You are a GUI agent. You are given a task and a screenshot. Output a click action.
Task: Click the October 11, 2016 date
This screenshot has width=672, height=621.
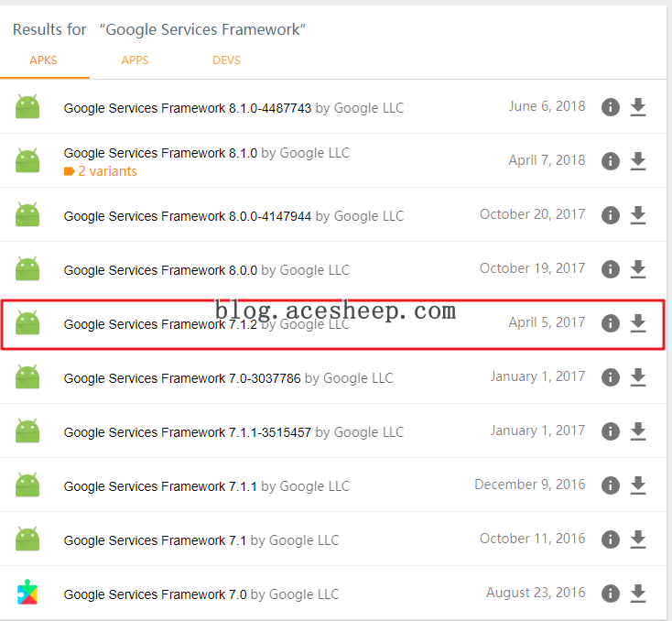pyautogui.click(x=532, y=539)
